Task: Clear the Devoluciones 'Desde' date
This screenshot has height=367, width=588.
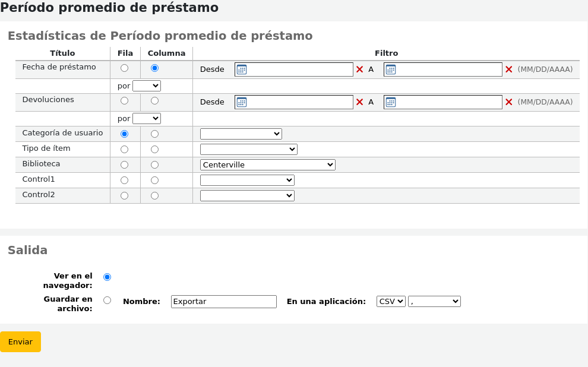Action: [359, 102]
